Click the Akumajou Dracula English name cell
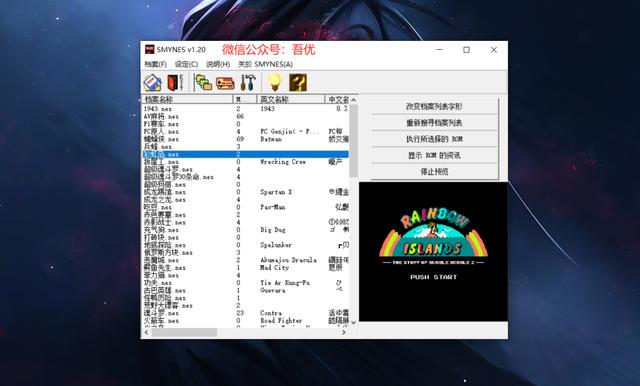 tap(288, 260)
